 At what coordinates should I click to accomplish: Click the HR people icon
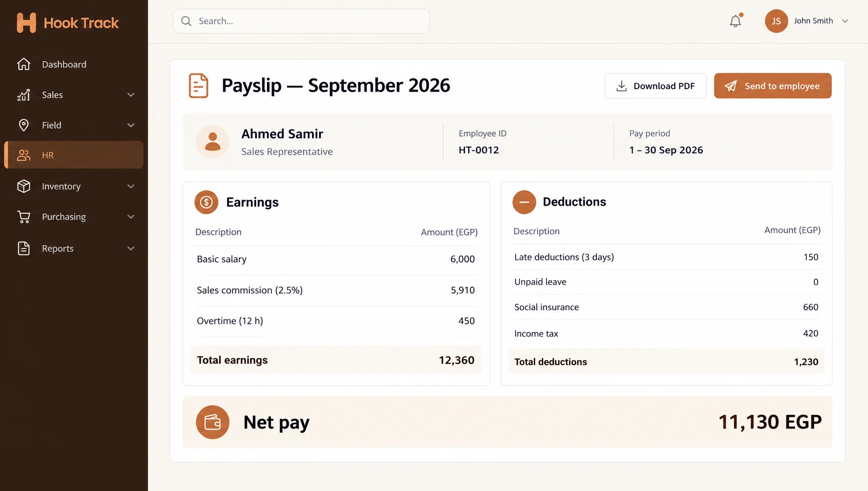[24, 155]
